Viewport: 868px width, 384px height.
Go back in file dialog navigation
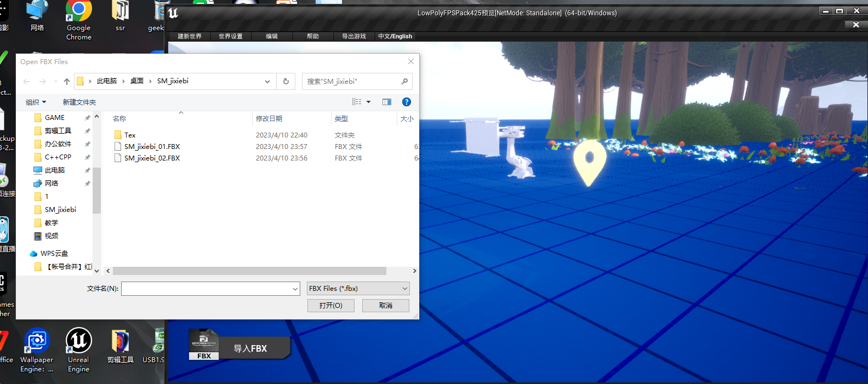click(26, 82)
